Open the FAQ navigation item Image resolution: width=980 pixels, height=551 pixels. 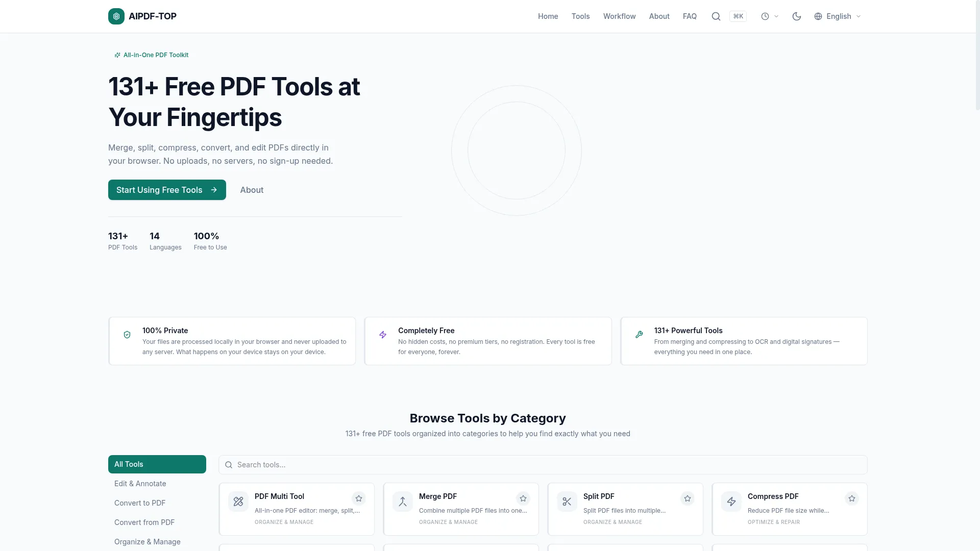point(690,16)
